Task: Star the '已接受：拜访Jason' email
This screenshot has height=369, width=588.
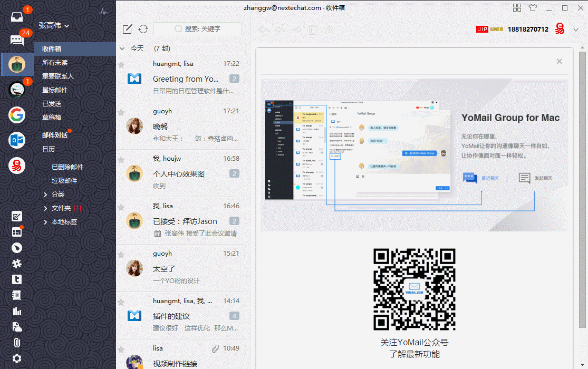Action: click(x=121, y=207)
